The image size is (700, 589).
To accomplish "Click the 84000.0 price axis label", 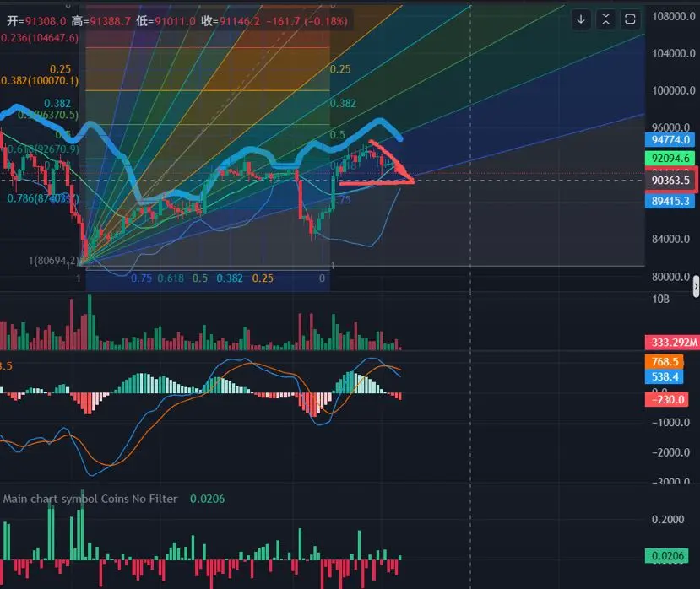I will click(x=670, y=239).
